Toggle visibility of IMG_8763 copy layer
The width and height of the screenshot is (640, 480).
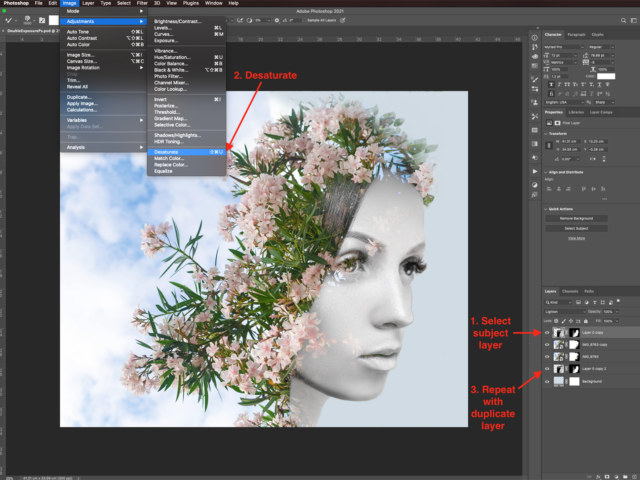(x=548, y=343)
